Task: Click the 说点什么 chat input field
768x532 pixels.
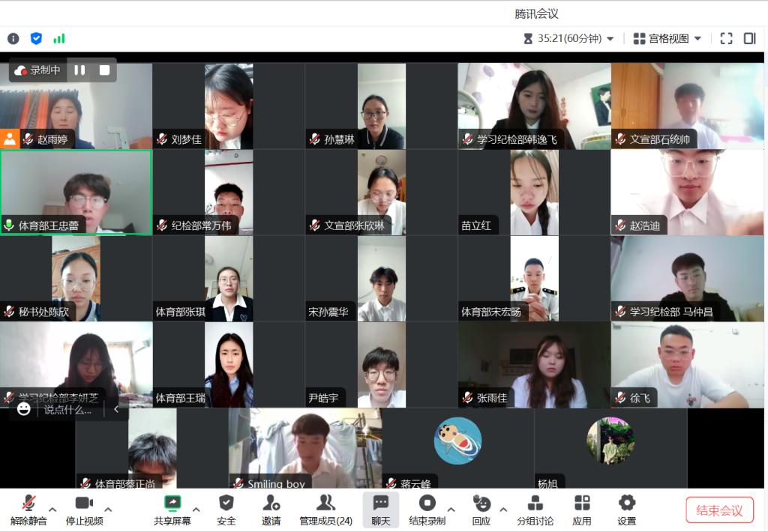Action: (x=67, y=409)
